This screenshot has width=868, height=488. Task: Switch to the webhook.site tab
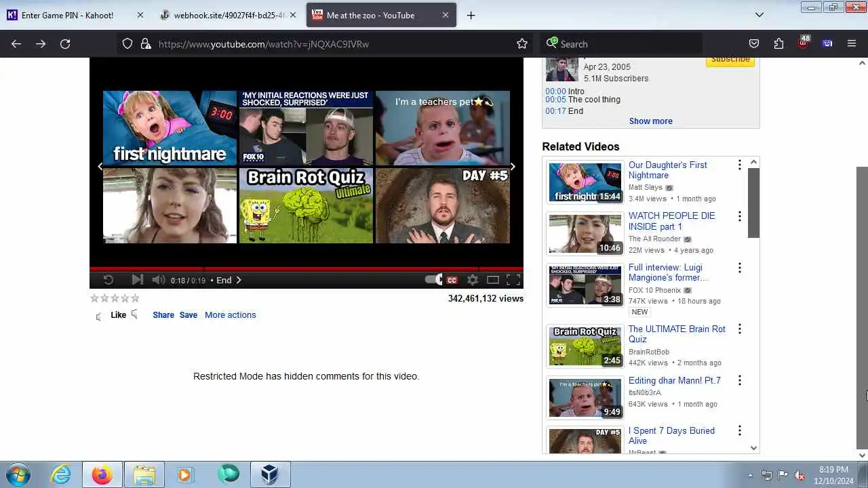click(229, 15)
